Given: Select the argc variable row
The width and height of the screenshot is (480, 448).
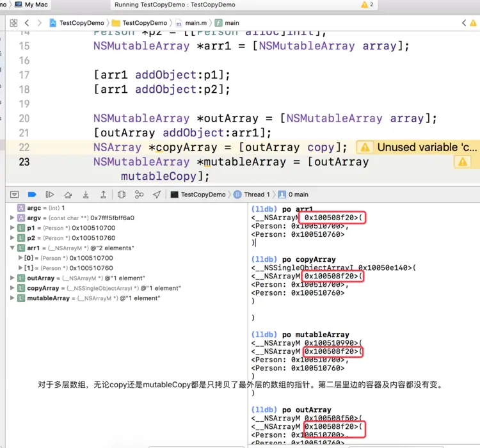Looking at the screenshot, I should [x=127, y=208].
